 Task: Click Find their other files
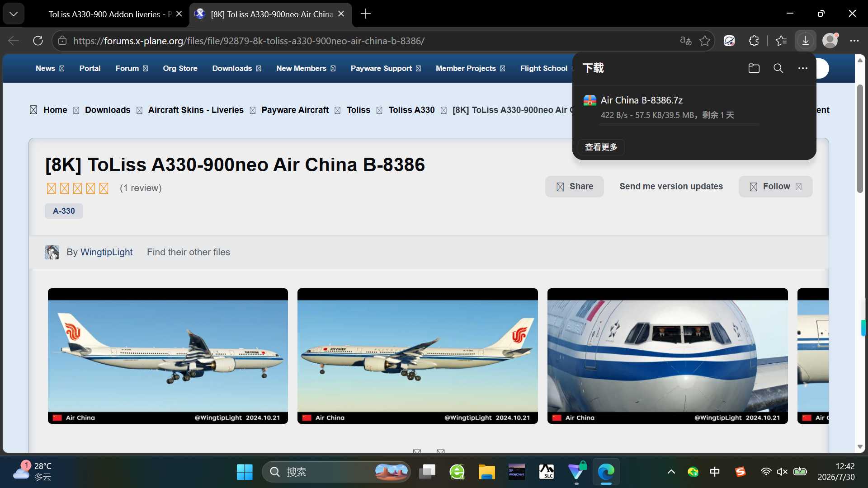point(189,252)
